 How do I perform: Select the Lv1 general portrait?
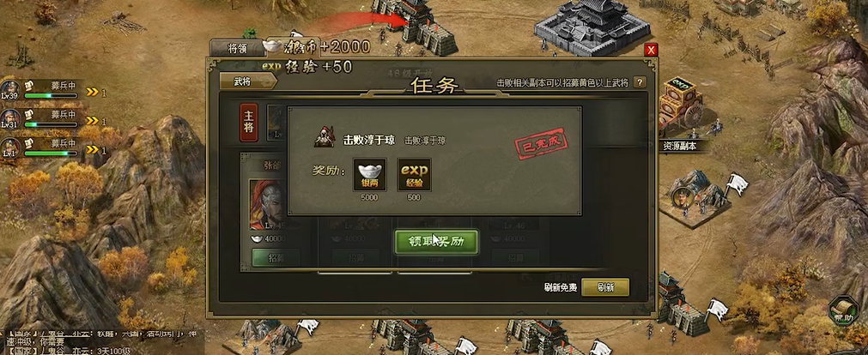point(9,147)
